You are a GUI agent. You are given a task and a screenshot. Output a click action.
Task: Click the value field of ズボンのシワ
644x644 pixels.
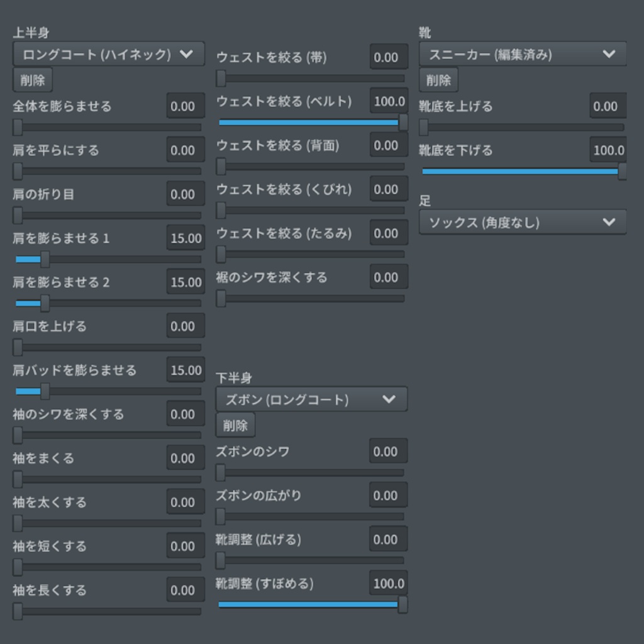pyautogui.click(x=388, y=451)
